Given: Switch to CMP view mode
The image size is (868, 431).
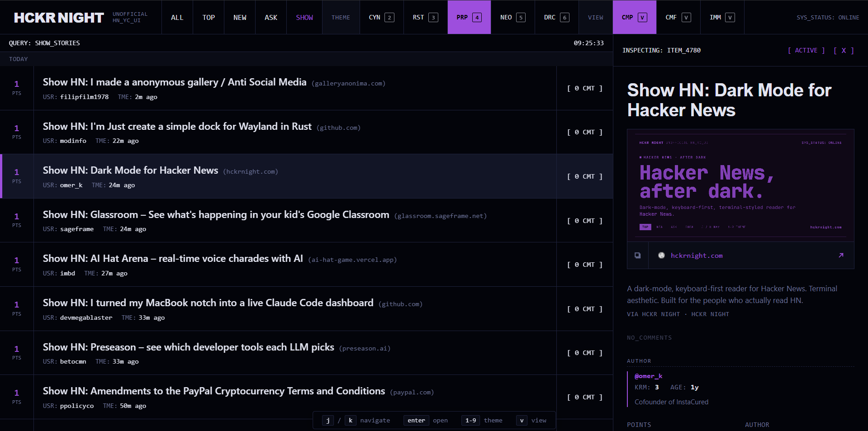Looking at the screenshot, I should (x=634, y=17).
